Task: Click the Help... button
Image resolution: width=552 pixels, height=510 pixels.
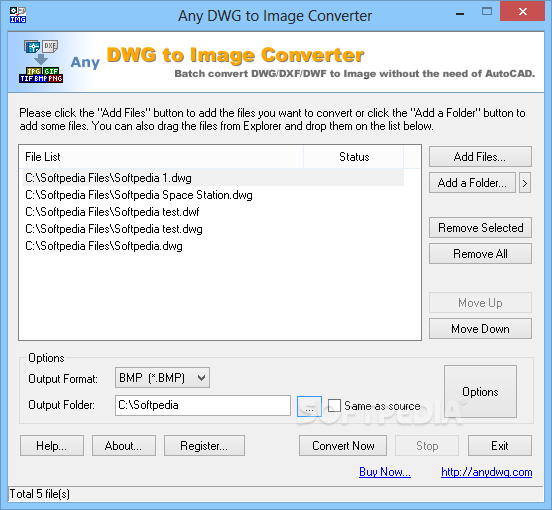Action: [52, 446]
